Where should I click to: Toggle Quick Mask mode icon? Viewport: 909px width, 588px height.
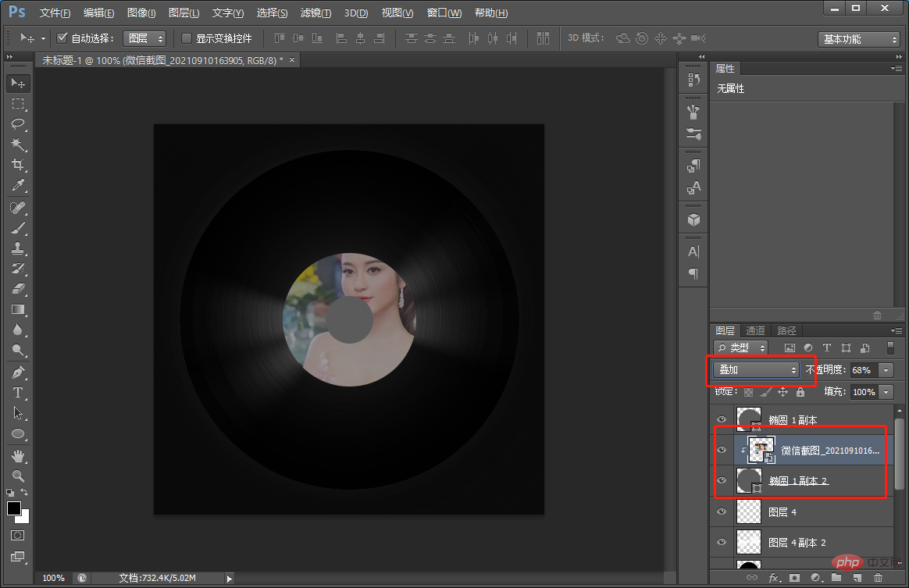18,535
